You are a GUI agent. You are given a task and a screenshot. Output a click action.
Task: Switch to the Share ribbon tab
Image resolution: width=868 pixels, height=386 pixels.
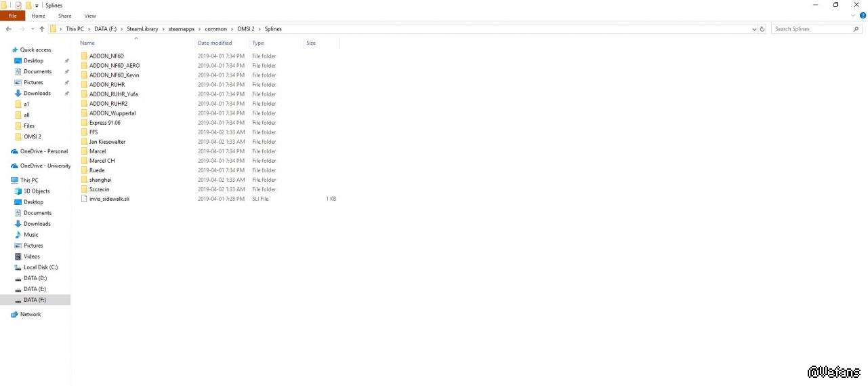[x=64, y=16]
